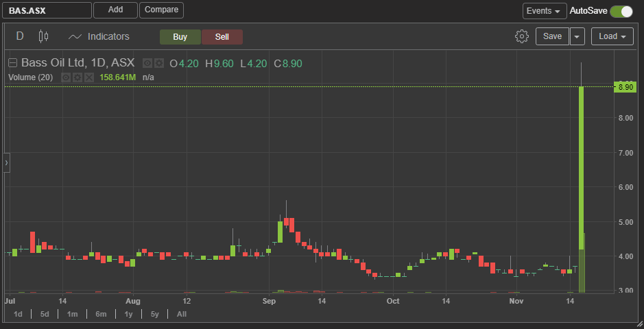Click the Indicators line icon

[75, 37]
